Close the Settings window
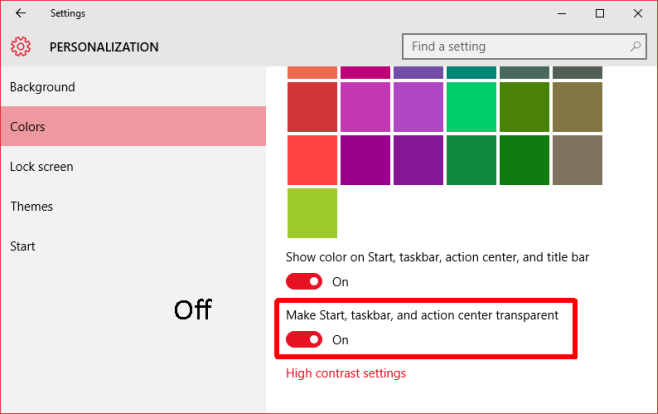The width and height of the screenshot is (658, 414). 638,13
